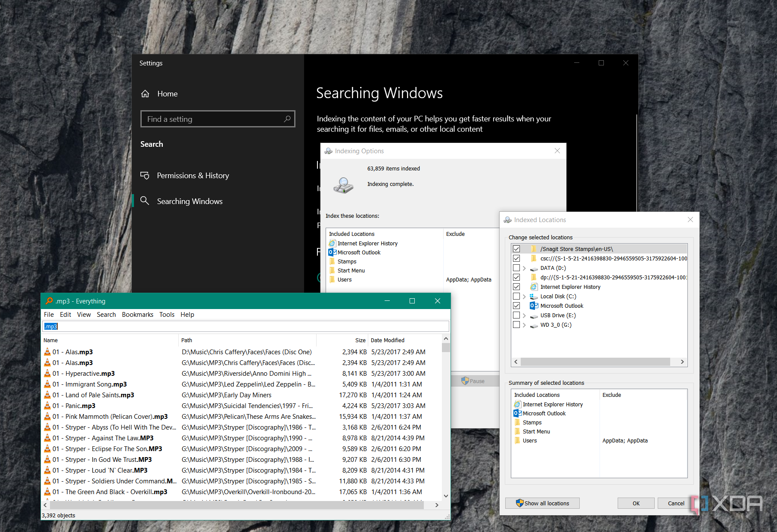Check the Local Disk (C:) checkbox
The height and width of the screenshot is (532, 777).
pos(516,296)
